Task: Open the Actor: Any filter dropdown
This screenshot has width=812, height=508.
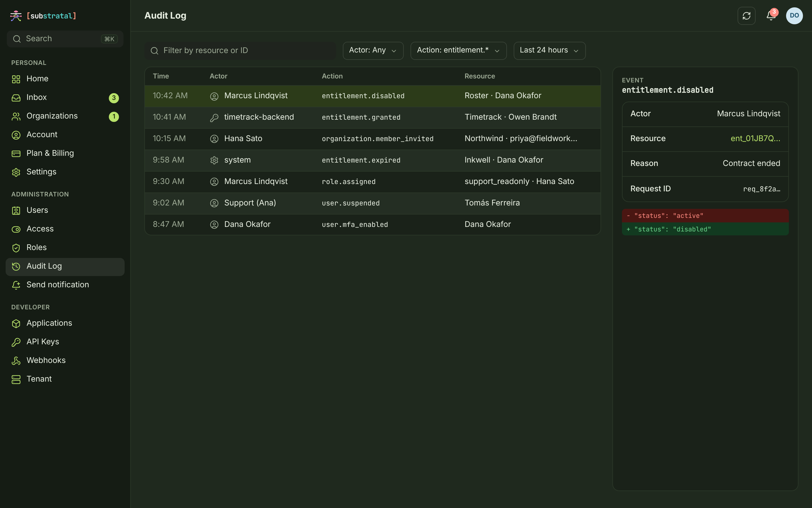Action: [373, 51]
